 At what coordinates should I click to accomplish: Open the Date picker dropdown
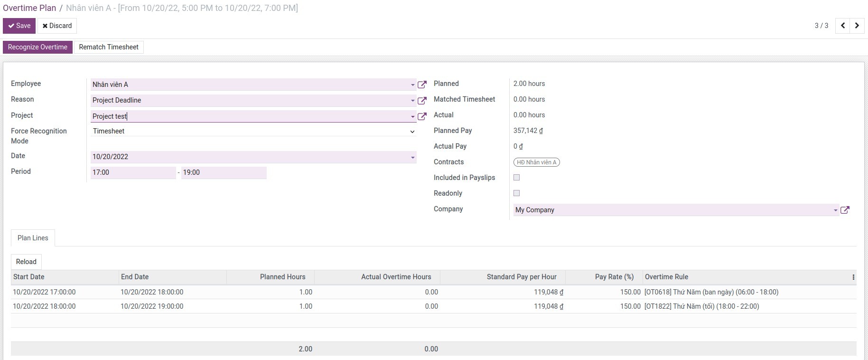click(412, 157)
